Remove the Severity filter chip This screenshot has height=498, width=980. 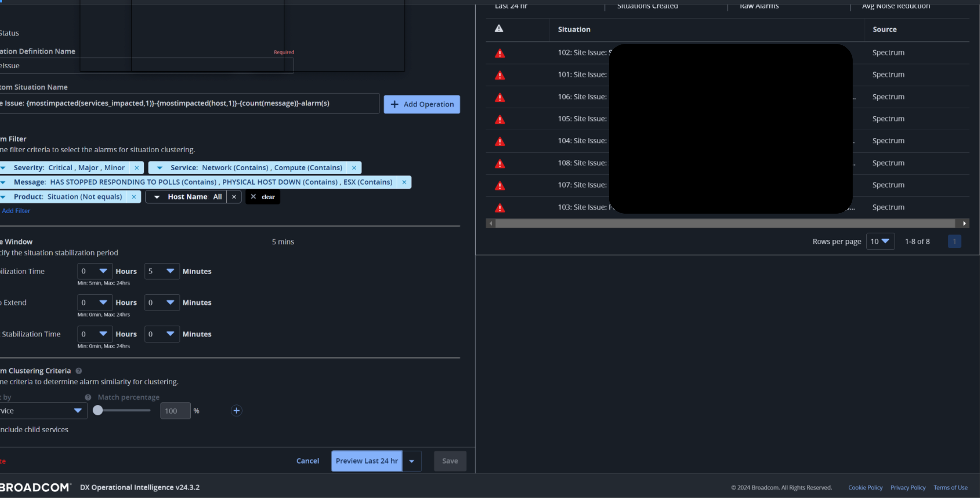[137, 168]
